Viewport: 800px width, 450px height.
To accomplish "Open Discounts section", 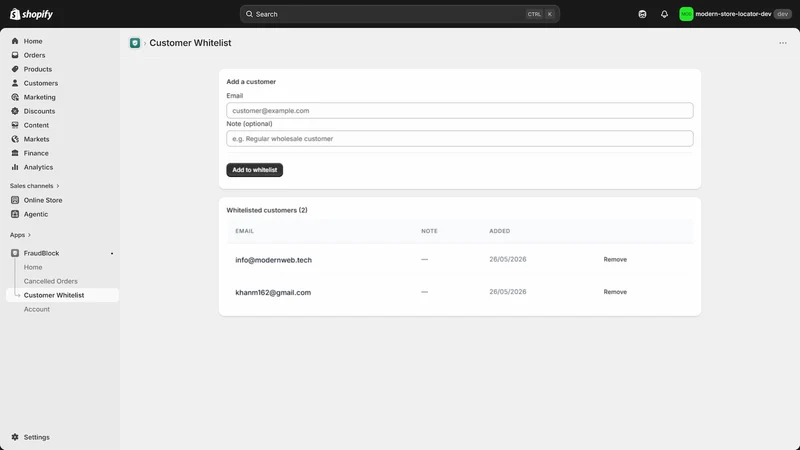I will [x=39, y=111].
